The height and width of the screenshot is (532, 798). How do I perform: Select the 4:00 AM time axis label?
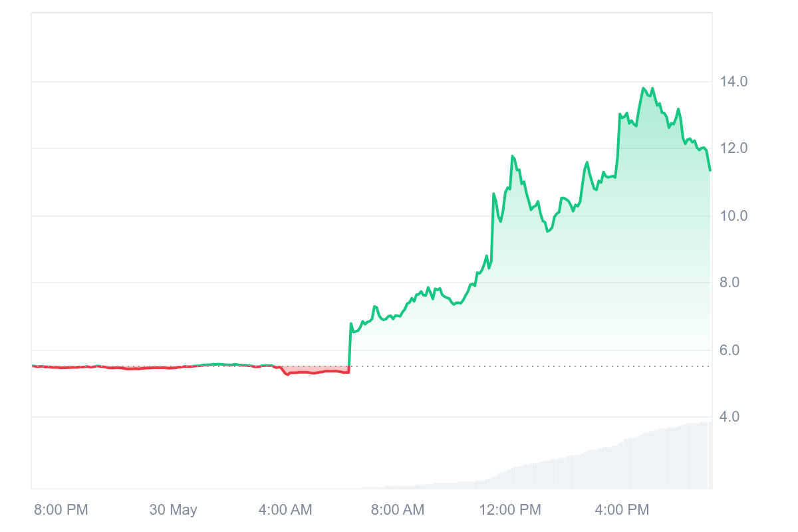(285, 510)
